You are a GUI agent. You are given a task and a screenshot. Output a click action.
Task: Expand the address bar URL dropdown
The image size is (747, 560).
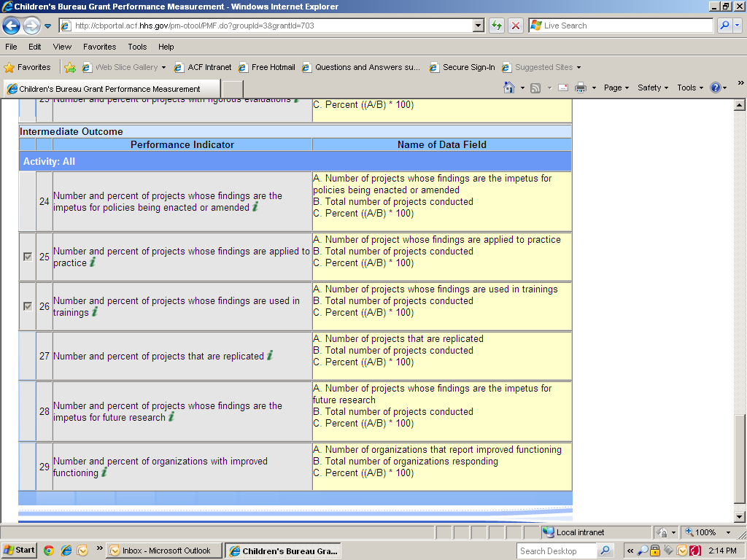tap(479, 26)
